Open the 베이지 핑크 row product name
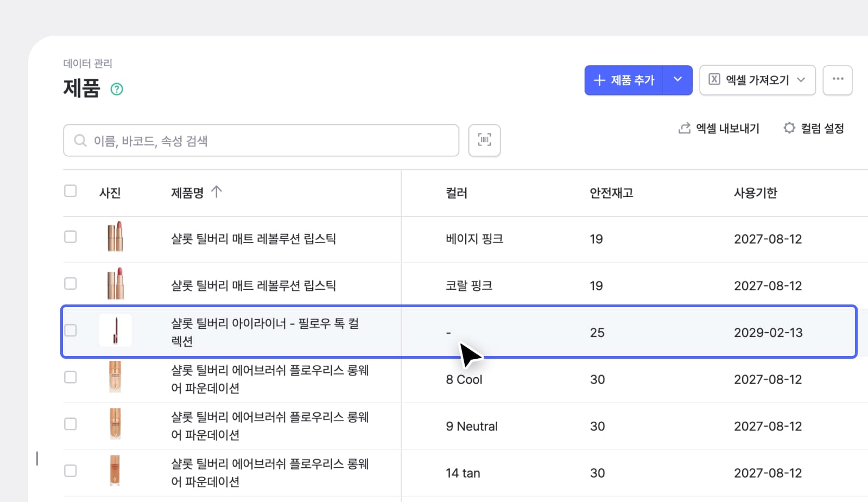Screen dimensions: 868x502 (254, 239)
